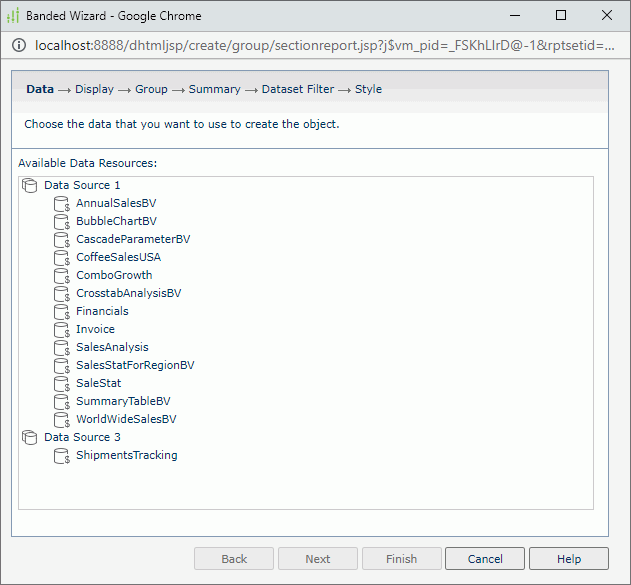This screenshot has width=631, height=585.
Task: Click the Data Source 1 database icon
Action: [29, 185]
